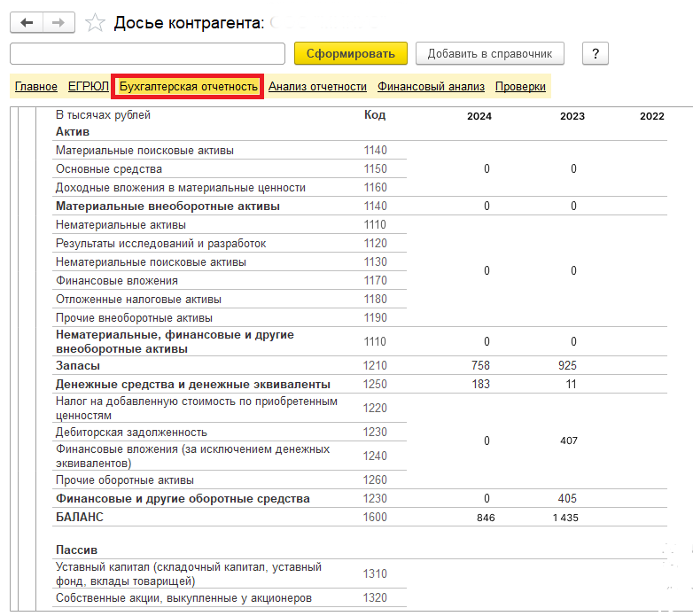Screen dimensions: 693x616
Task: Click БАЛАНС 2023 value 1 435
Action: pyautogui.click(x=565, y=518)
